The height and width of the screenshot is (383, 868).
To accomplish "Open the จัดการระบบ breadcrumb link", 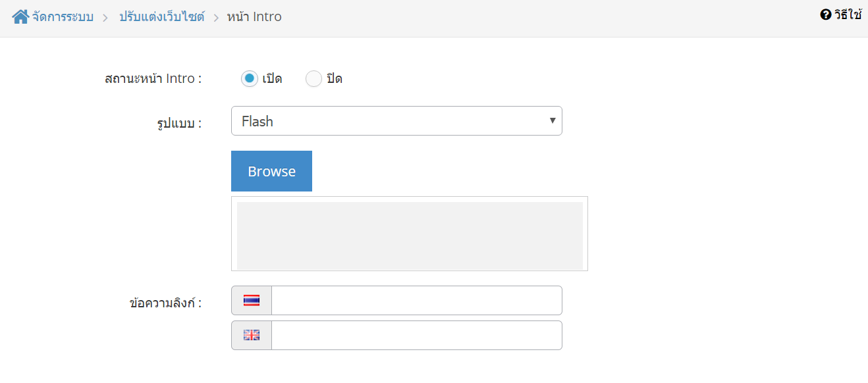I will tap(63, 16).
